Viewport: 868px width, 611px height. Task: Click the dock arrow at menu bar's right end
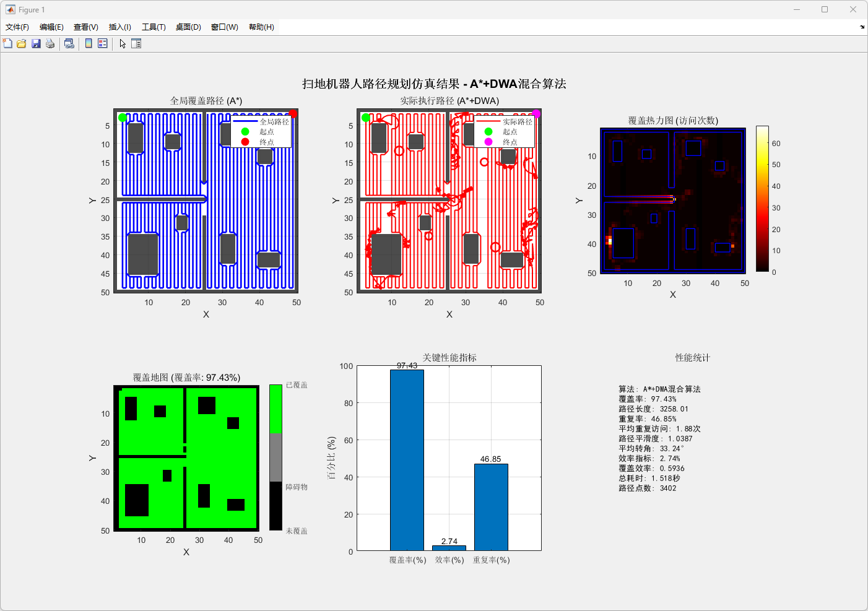(862, 27)
